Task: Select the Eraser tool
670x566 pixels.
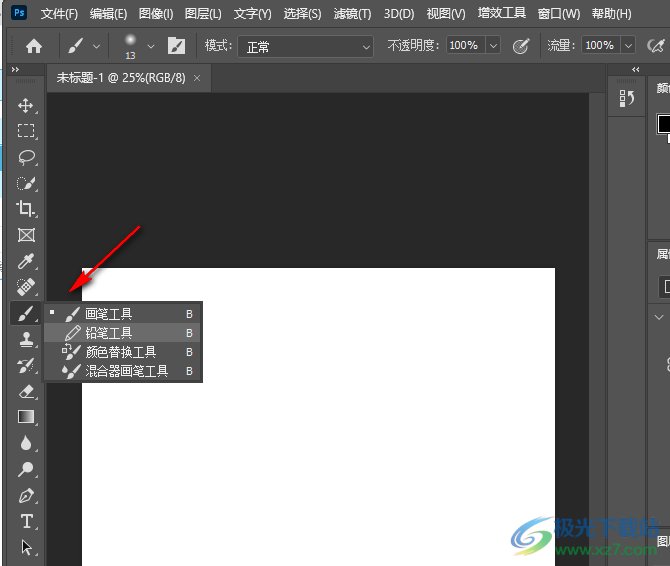Action: (26, 391)
